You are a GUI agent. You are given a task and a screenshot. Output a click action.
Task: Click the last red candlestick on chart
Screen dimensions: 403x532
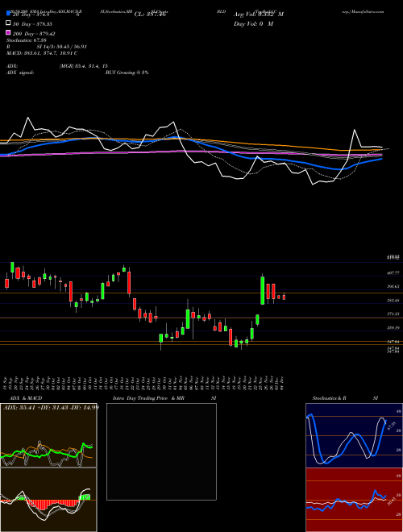point(284,297)
